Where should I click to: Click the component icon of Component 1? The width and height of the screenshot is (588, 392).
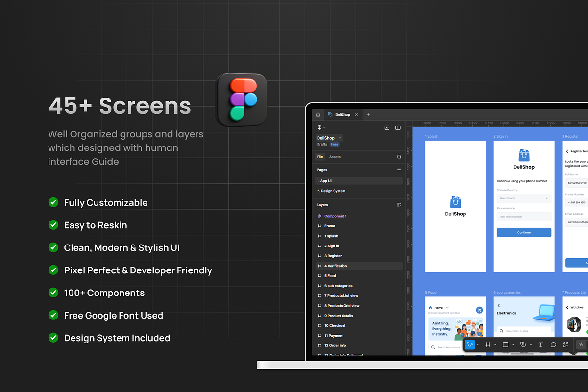(319, 216)
